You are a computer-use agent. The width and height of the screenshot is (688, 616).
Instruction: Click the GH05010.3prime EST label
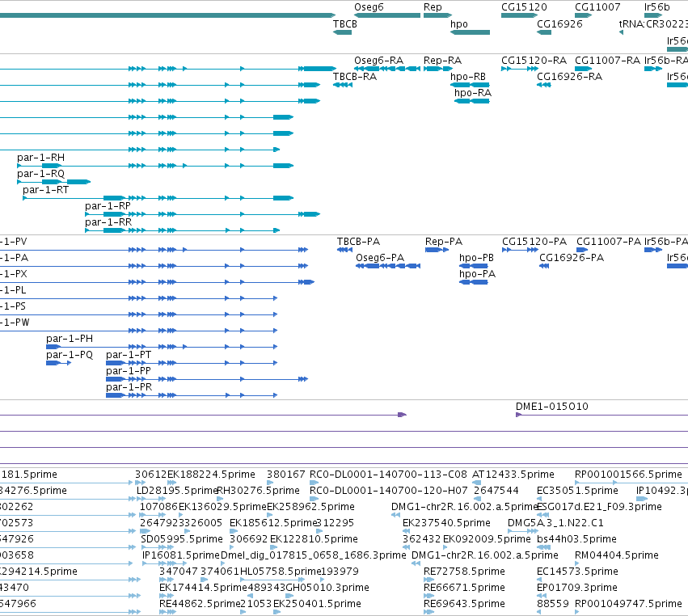coord(327,588)
